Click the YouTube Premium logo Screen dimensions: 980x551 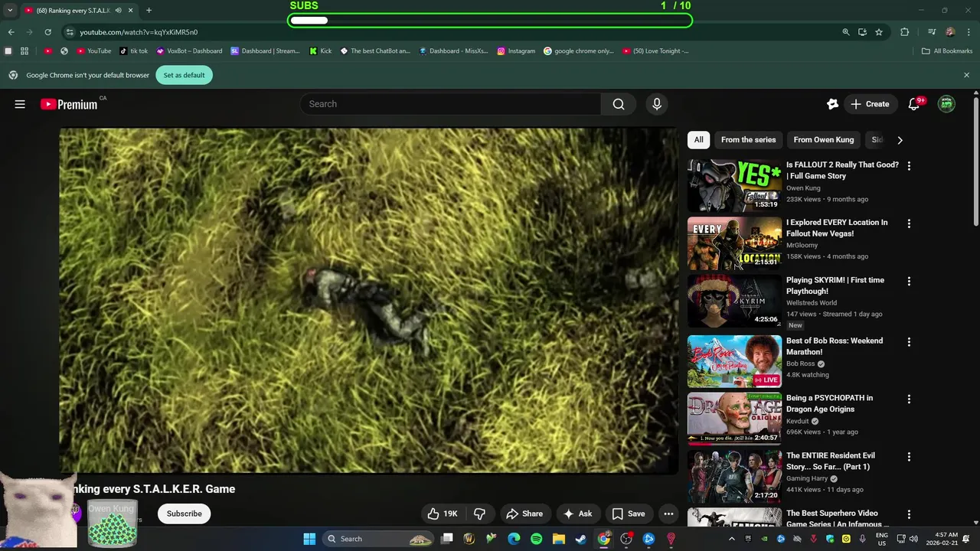[x=69, y=104]
